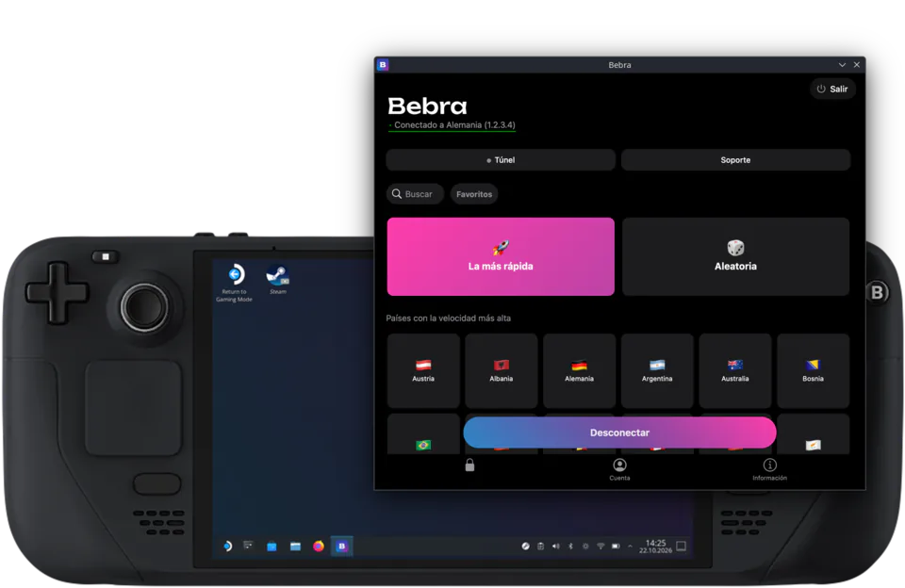Click the Países con la velocidad más alta heading
Image resolution: width=905 pixels, height=588 pixels.
point(449,318)
